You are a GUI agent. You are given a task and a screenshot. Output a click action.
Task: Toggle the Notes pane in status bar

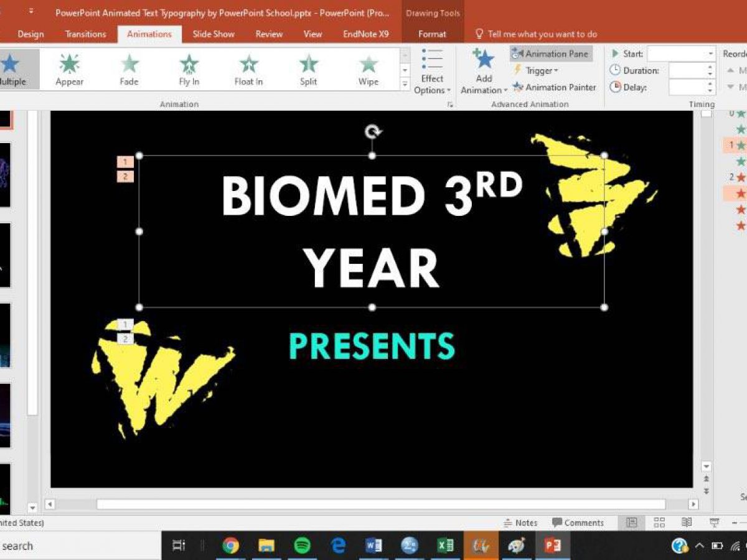[520, 523]
